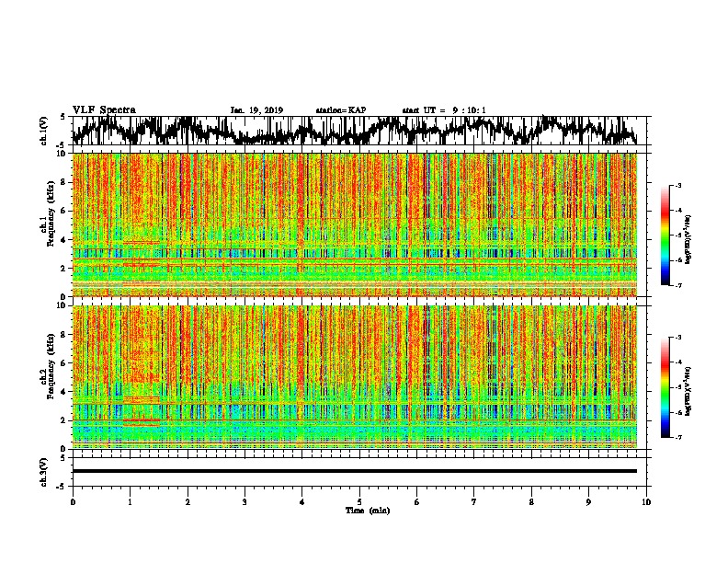
Task: Click time axis tick label "0"
Action: (73, 502)
